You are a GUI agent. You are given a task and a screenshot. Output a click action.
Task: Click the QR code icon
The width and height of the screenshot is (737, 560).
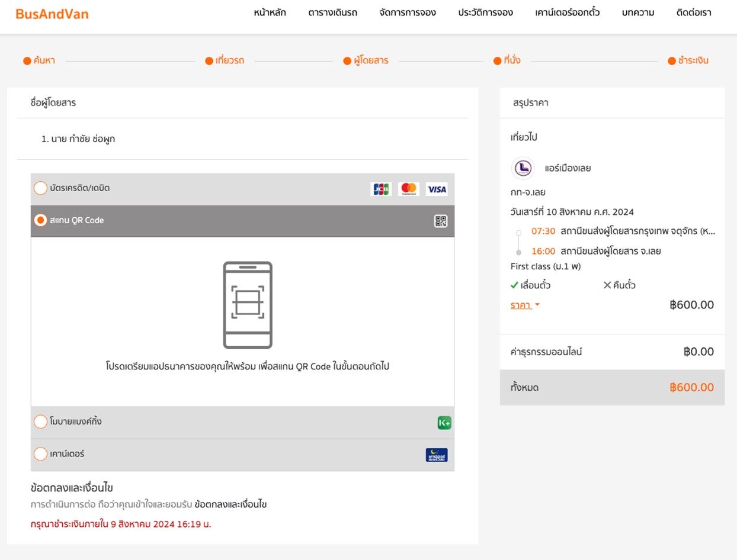point(441,221)
